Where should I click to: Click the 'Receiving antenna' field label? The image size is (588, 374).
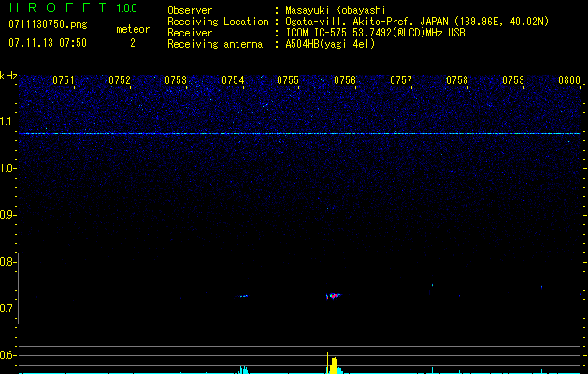pos(215,44)
